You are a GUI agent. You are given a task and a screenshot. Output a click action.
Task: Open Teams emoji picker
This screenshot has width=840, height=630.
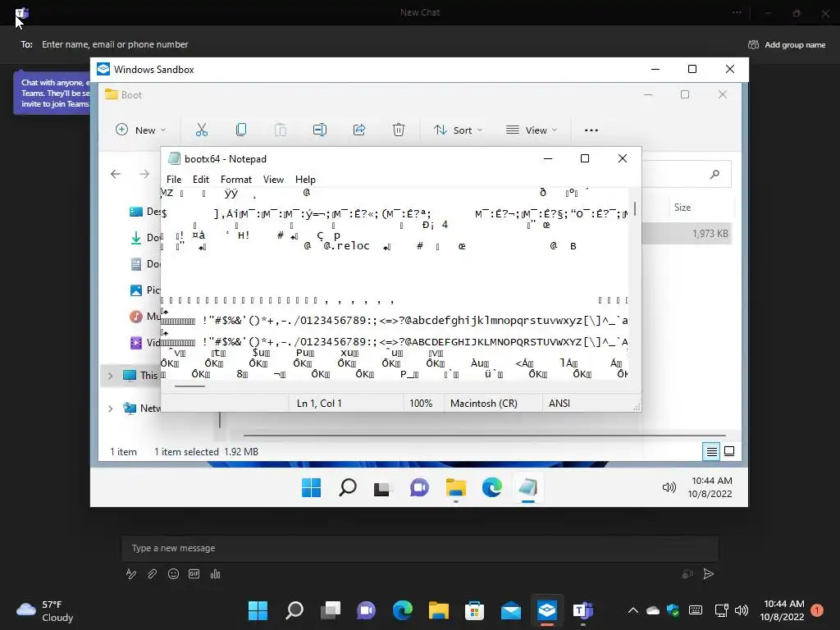click(x=173, y=573)
